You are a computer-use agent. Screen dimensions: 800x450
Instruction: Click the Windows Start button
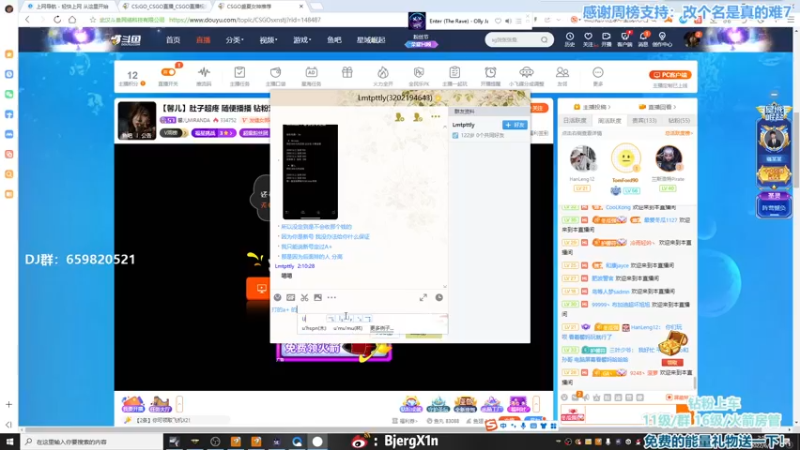coord(10,441)
